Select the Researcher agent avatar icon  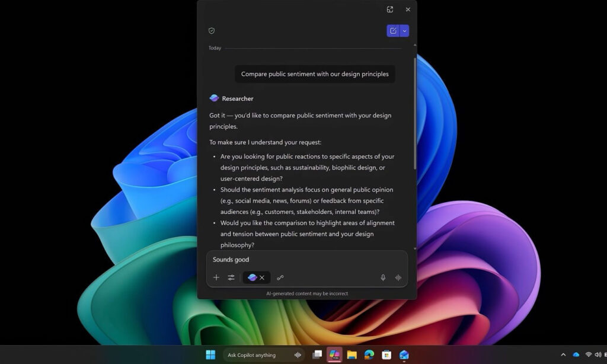click(251, 277)
